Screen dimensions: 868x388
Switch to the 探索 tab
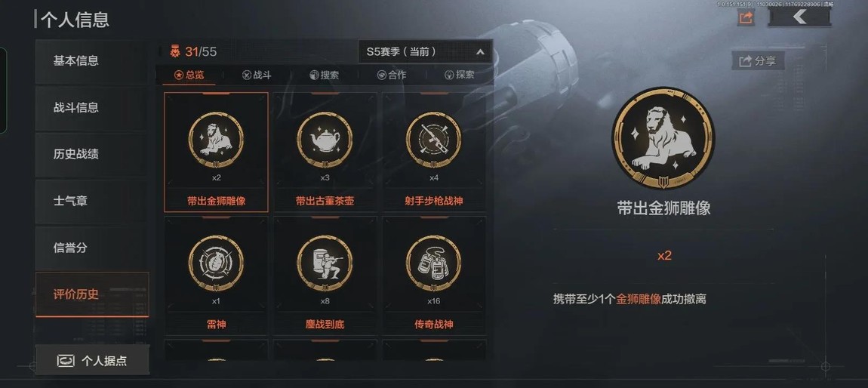[460, 75]
